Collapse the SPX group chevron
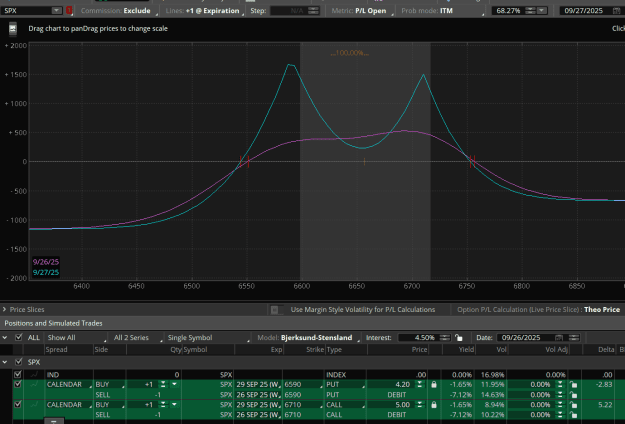Screen dimensions: 625x424 (5, 362)
